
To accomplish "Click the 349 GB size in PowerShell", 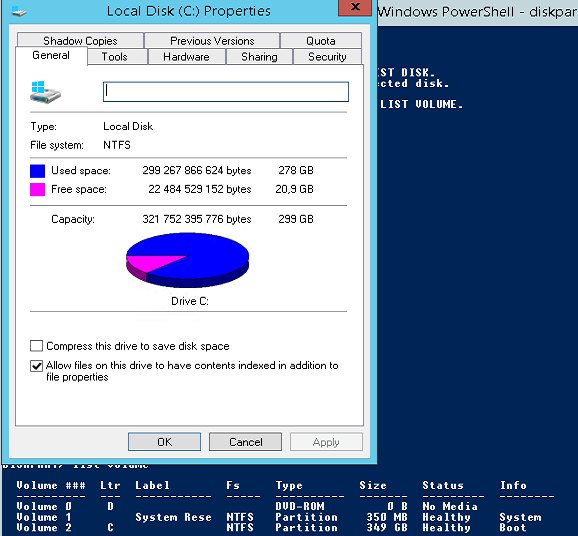I will point(387,528).
